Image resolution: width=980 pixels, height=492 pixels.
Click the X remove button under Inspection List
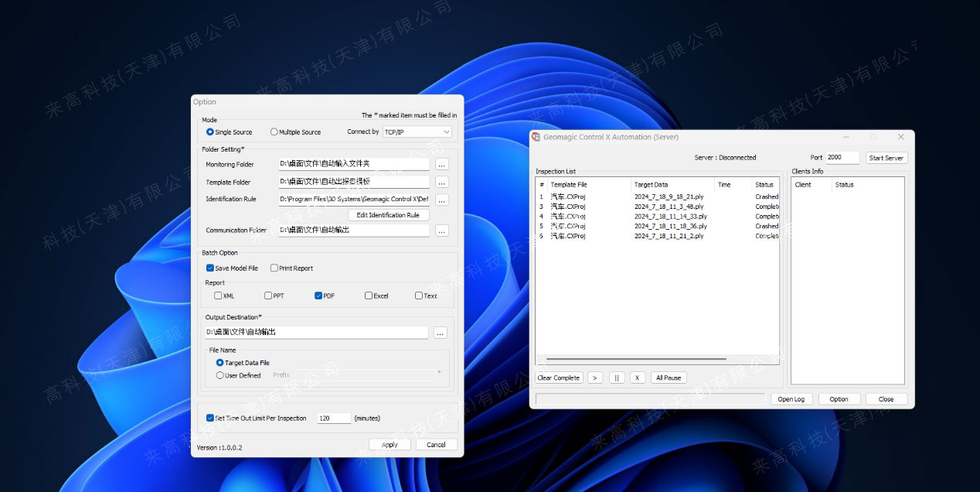638,378
